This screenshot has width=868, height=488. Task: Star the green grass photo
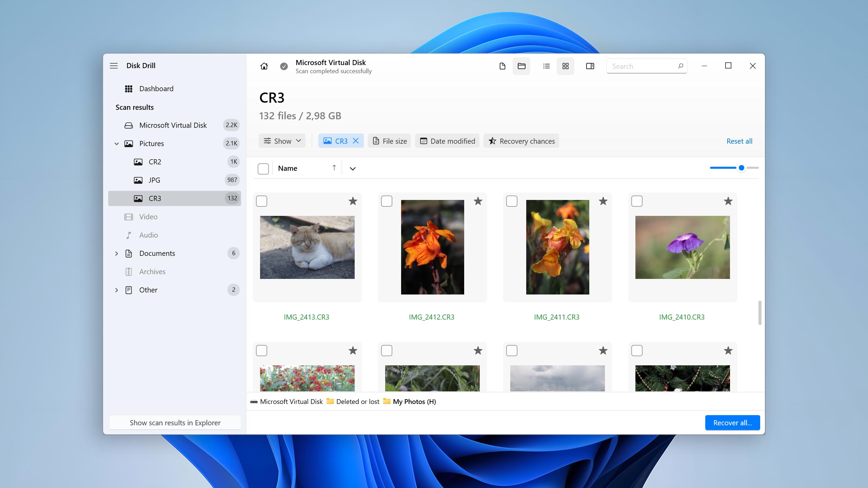click(x=478, y=350)
